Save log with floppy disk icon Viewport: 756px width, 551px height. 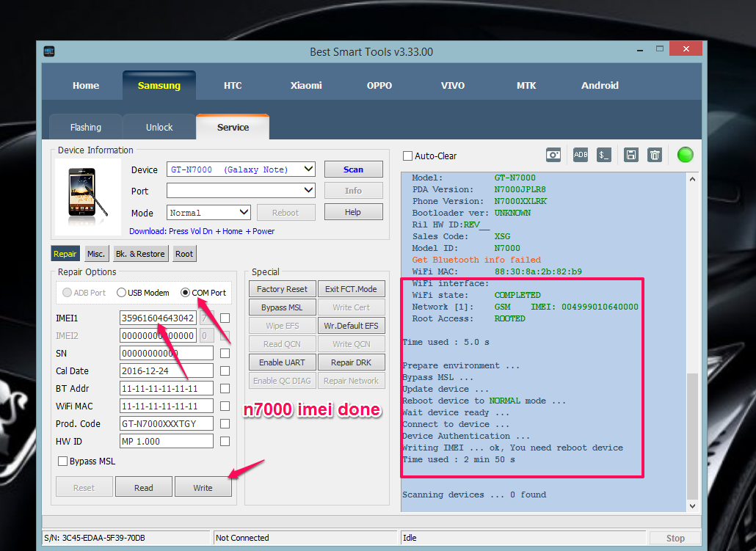(x=630, y=155)
